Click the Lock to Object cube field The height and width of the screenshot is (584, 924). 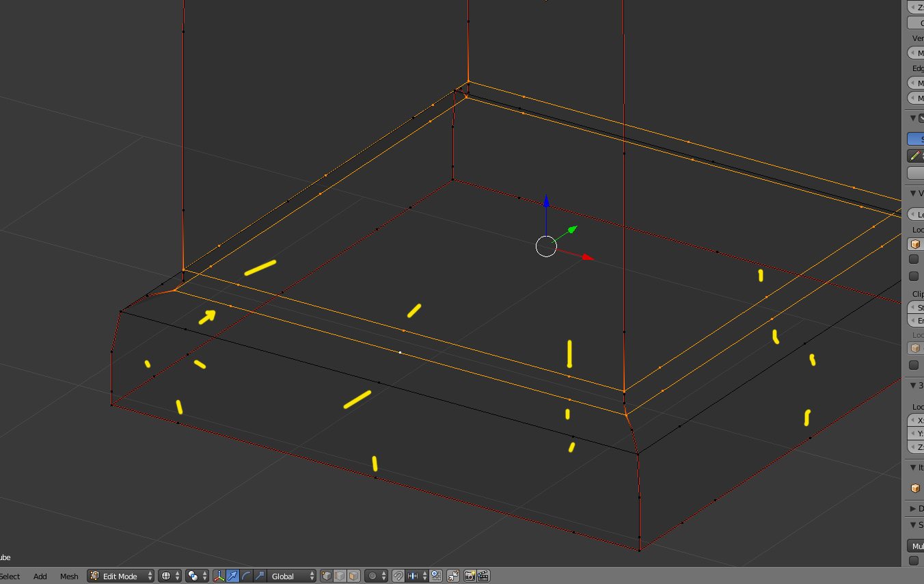pyautogui.click(x=916, y=244)
